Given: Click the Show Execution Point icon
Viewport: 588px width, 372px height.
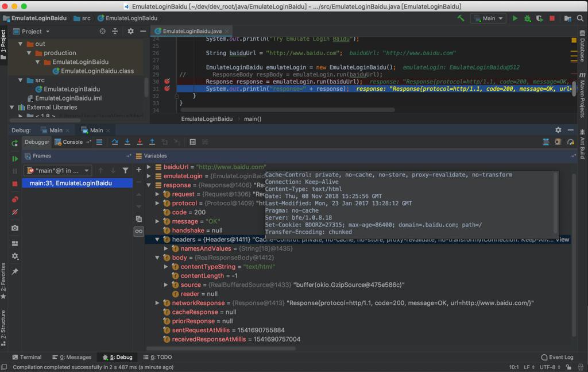Looking at the screenshot, I should point(99,142).
